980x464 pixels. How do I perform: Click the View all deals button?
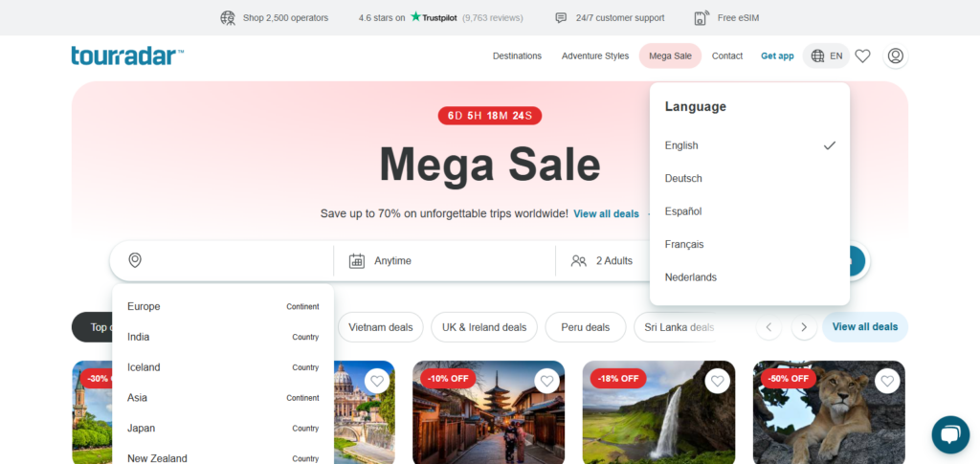tap(864, 327)
